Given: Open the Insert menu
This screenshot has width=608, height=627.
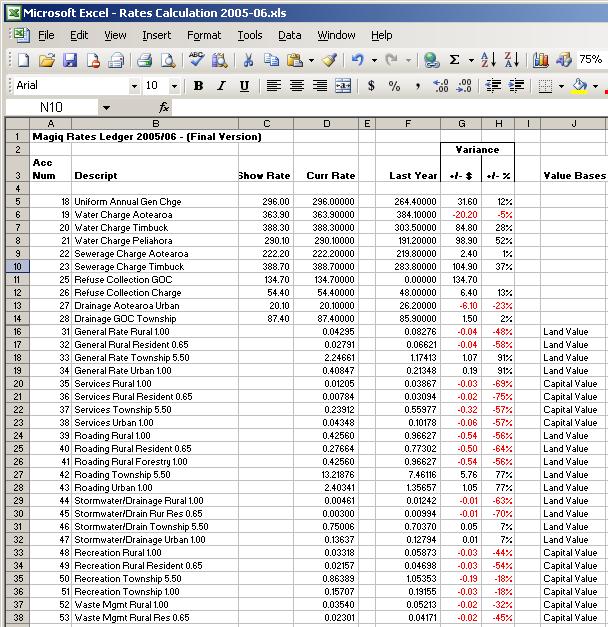Looking at the screenshot, I should 156,36.
